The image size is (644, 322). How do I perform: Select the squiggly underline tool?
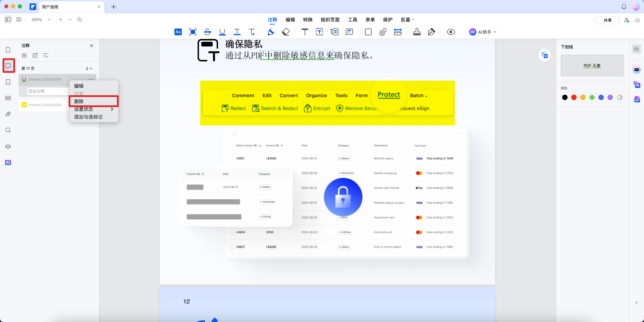(x=237, y=32)
